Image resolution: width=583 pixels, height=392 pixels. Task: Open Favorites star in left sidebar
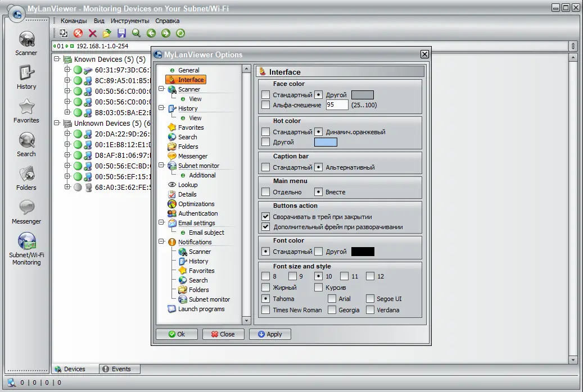(x=26, y=111)
